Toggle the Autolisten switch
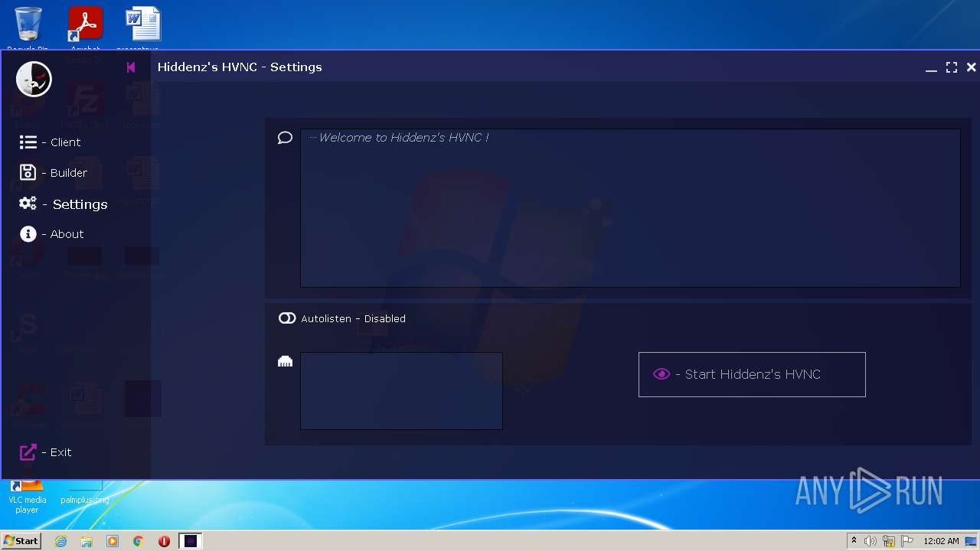This screenshot has width=980, height=551. (x=287, y=318)
